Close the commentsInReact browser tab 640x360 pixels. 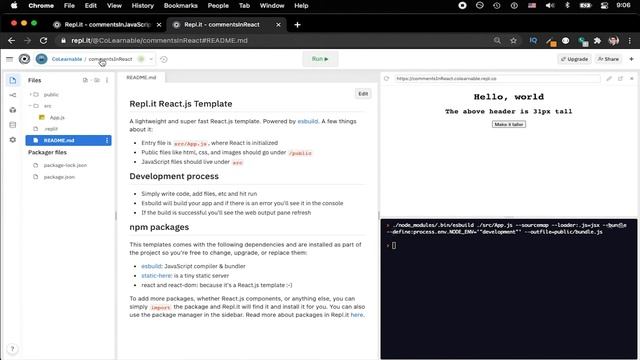coord(278,25)
